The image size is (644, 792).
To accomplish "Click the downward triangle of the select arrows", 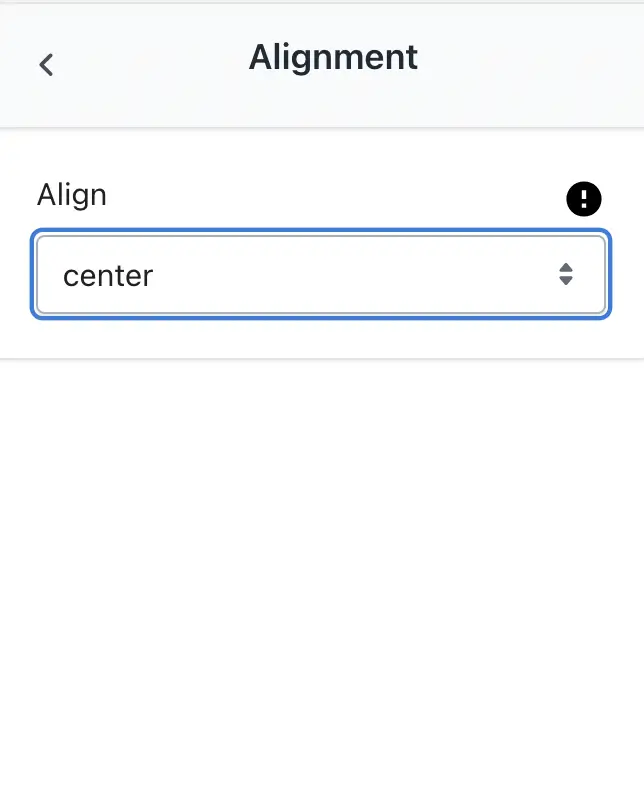I will point(566,281).
